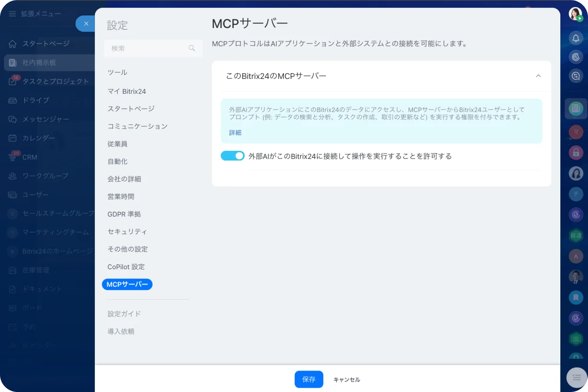Click the ドキュメント document icon
Viewport: 588px width, 392px height.
(x=13, y=289)
